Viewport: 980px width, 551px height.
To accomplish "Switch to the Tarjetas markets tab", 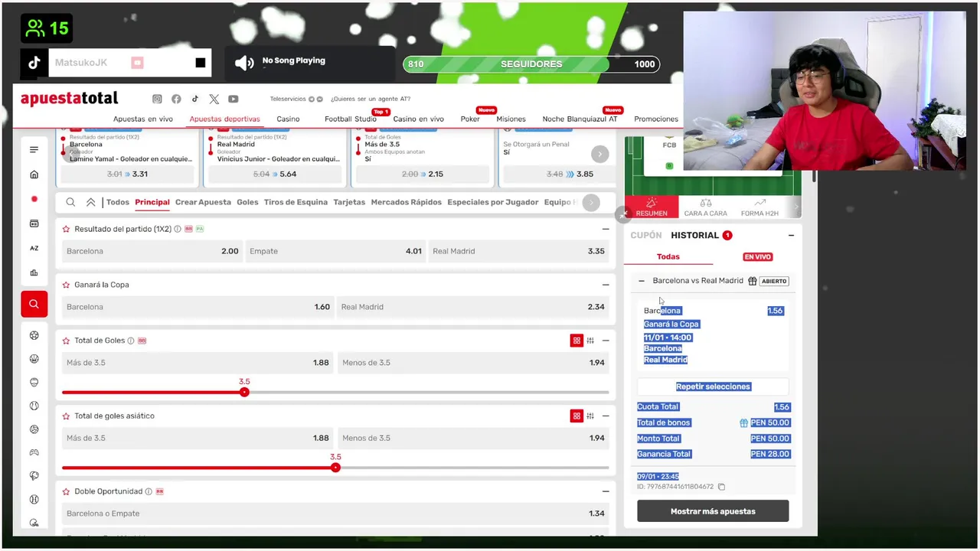I will 349,202.
